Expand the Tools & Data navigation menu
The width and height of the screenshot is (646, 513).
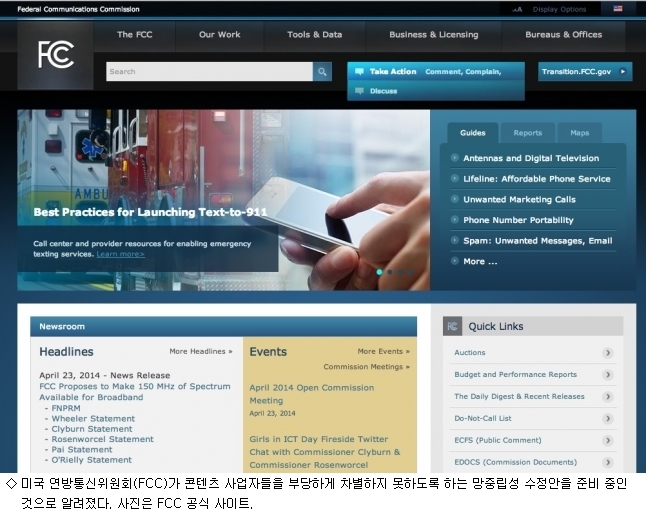315,35
